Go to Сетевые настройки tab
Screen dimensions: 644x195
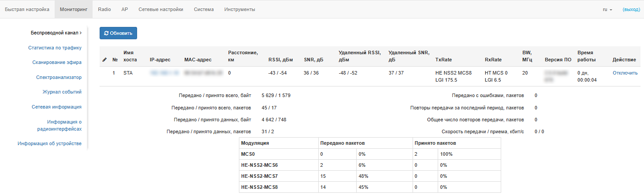point(161,9)
